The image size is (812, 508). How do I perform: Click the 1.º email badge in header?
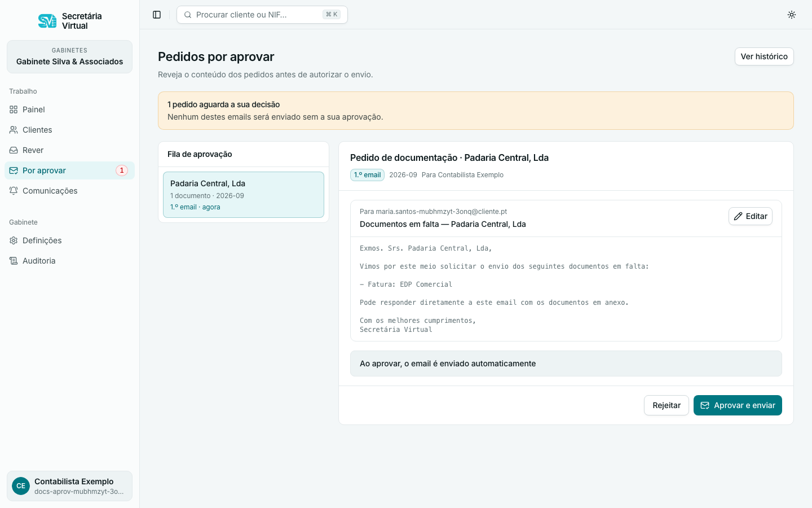click(x=367, y=175)
